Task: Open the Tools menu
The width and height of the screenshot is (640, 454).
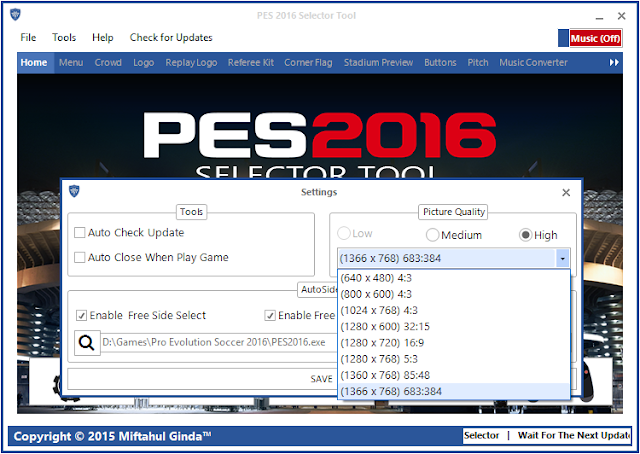Action: (64, 38)
